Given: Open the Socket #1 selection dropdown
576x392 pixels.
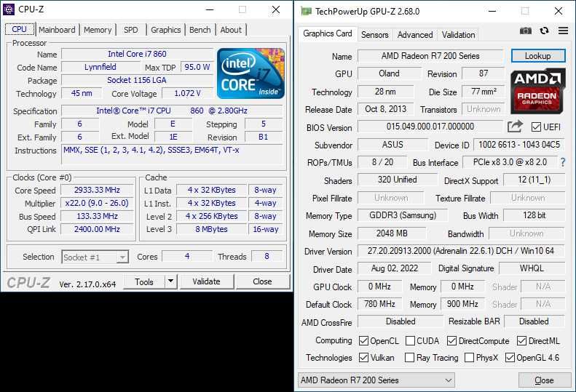Looking at the screenshot, I should point(95,257).
